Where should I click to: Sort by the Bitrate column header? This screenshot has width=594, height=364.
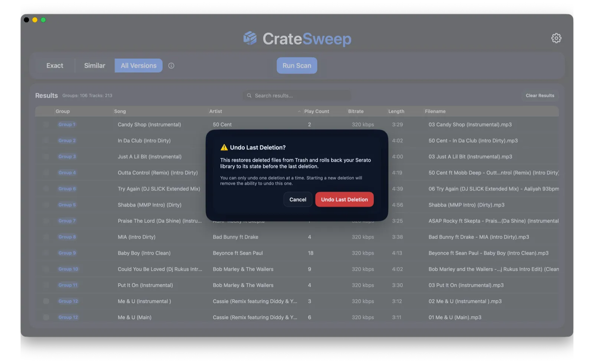point(356,111)
